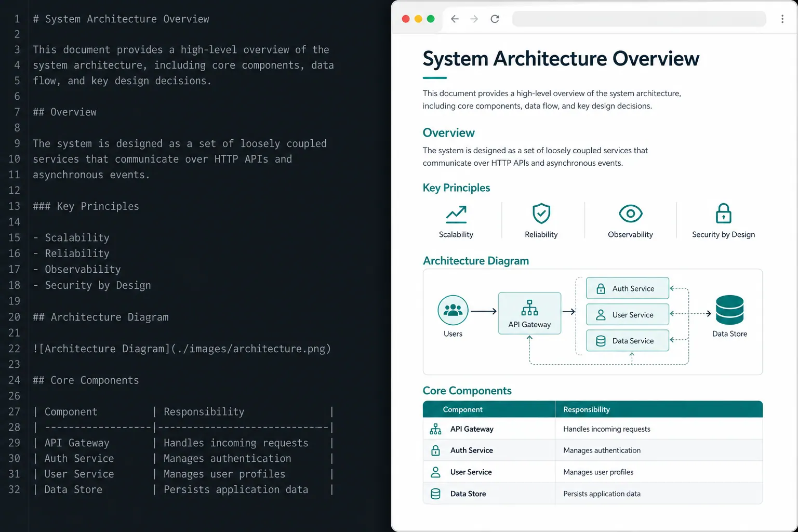Click the Scalability chart icon
Screen dimensions: 798x532
tap(456, 214)
